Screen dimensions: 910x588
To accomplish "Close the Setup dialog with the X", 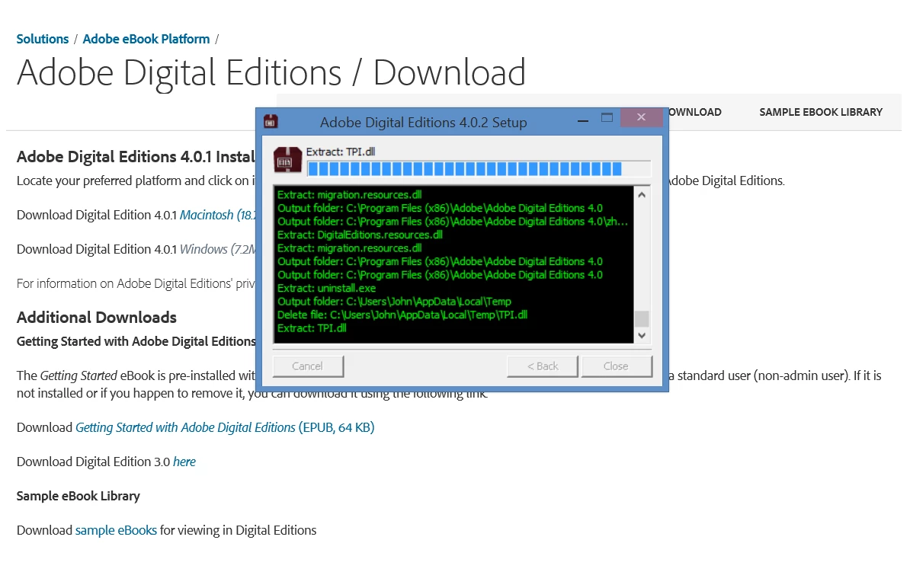I will pyautogui.click(x=641, y=117).
